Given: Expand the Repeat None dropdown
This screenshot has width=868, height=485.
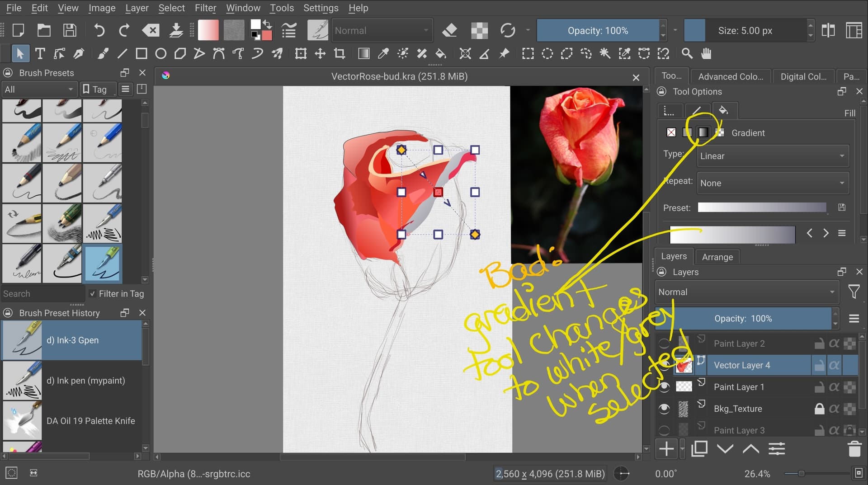Looking at the screenshot, I should [772, 183].
